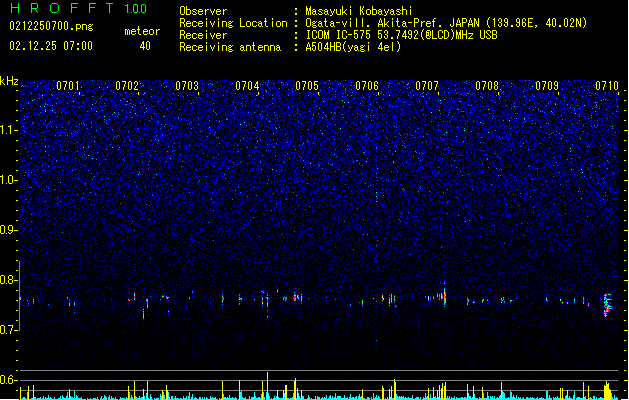The height and width of the screenshot is (400, 629).
Task: Click antenna text A504HB(yagi 4el)
Action: point(353,47)
